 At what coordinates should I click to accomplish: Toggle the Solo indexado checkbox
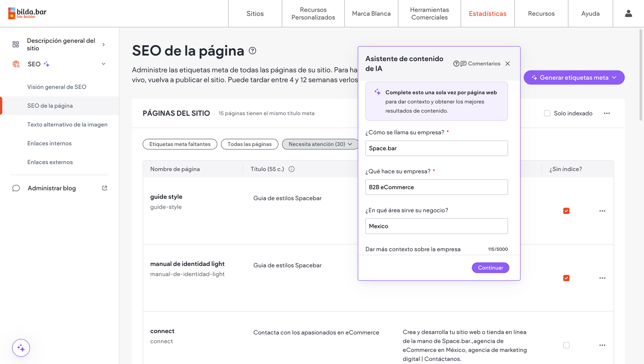[x=547, y=113]
